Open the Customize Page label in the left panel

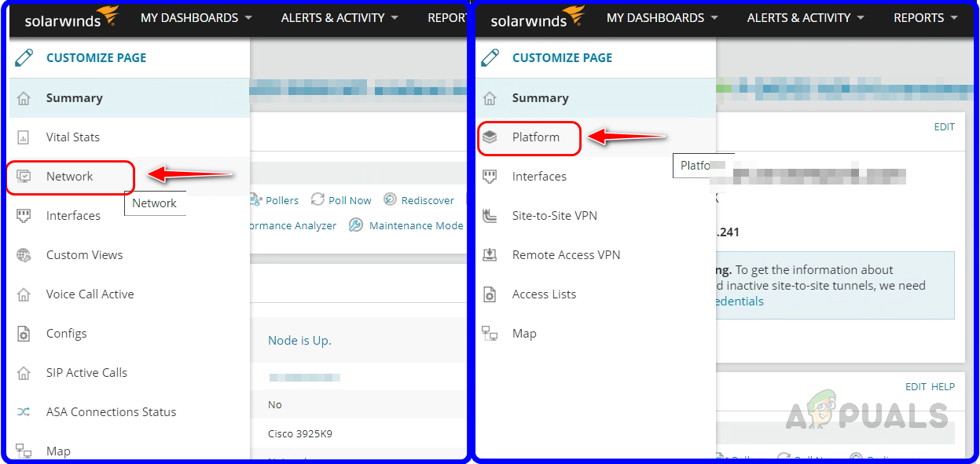click(96, 57)
